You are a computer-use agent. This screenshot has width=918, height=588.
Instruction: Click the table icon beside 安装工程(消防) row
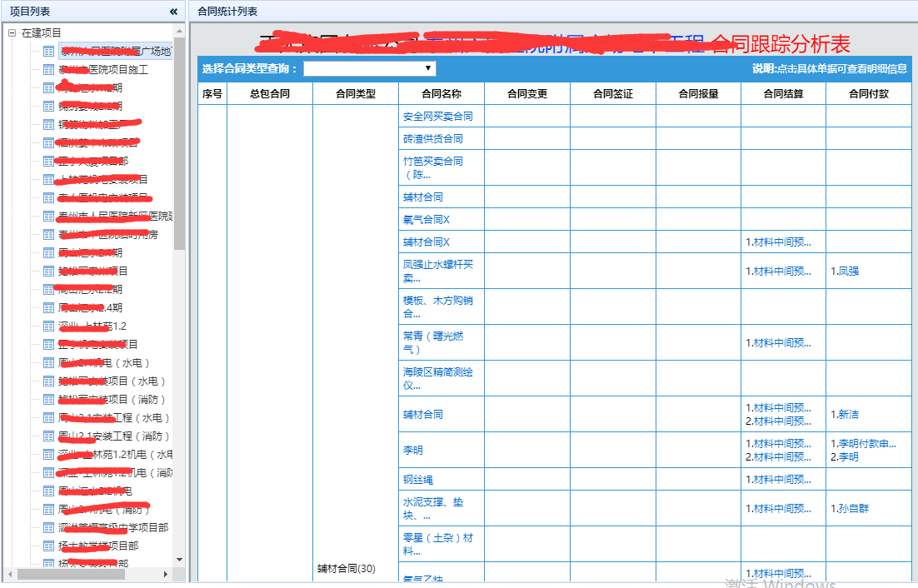coord(48,436)
